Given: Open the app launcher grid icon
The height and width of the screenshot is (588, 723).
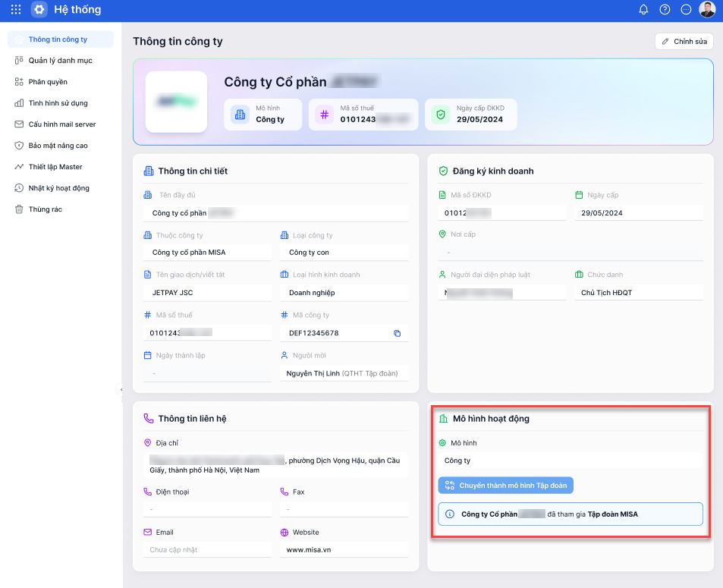Looking at the screenshot, I should (x=16, y=10).
